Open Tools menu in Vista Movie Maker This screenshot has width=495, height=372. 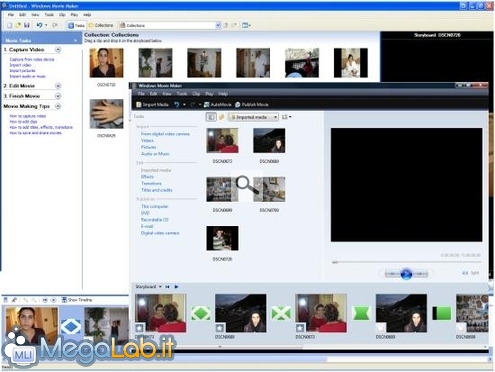click(182, 94)
